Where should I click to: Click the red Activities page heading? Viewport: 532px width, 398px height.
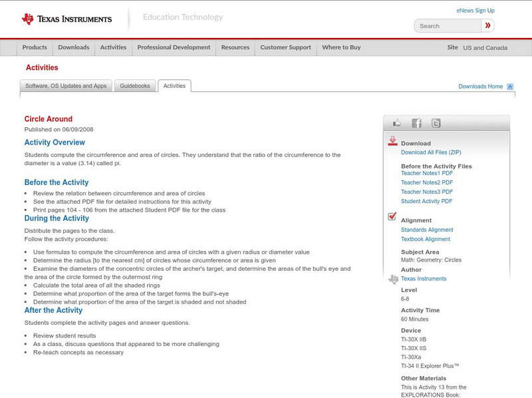pyautogui.click(x=42, y=68)
